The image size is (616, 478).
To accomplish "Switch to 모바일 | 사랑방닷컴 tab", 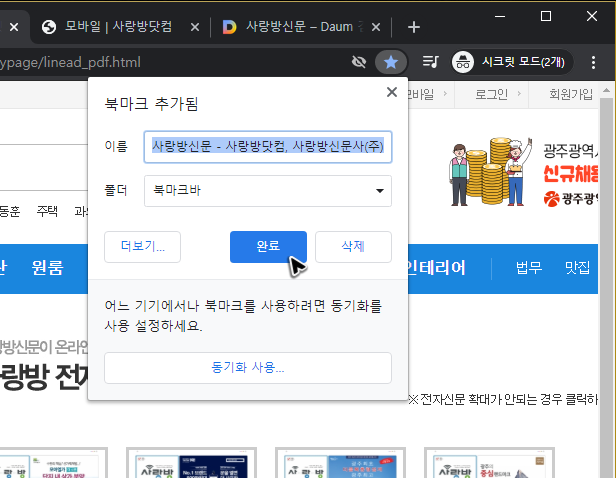I will pos(118,27).
